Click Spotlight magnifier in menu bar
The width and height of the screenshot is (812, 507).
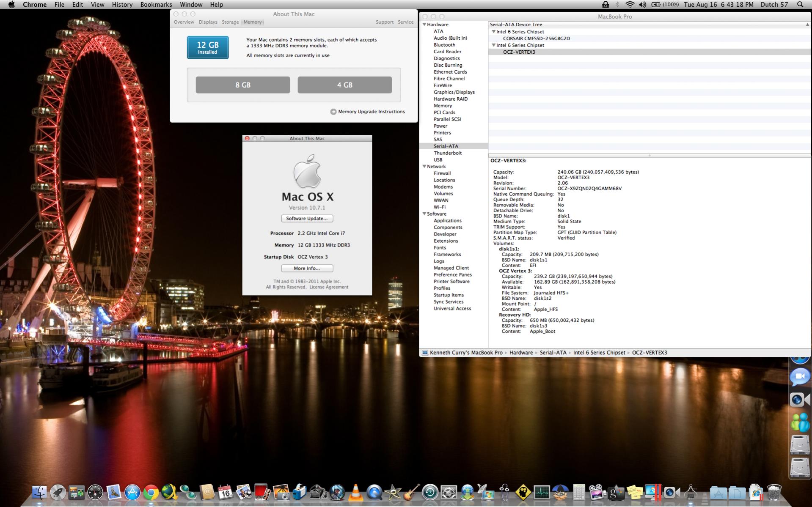pyautogui.click(x=800, y=4)
